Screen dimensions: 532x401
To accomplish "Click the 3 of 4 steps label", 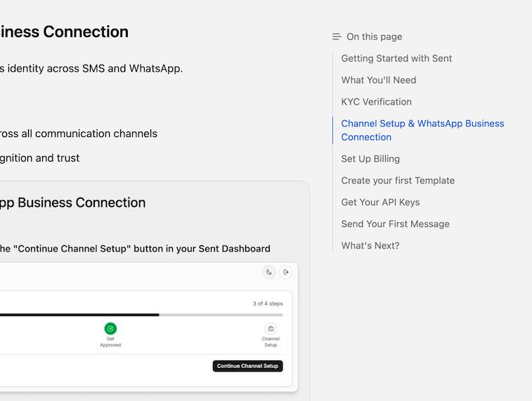I will click(268, 304).
